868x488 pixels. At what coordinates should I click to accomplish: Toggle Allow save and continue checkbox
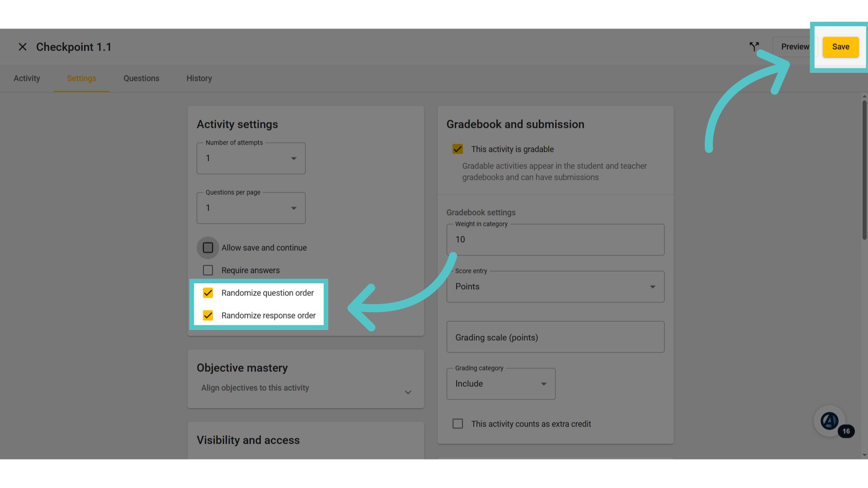click(208, 248)
